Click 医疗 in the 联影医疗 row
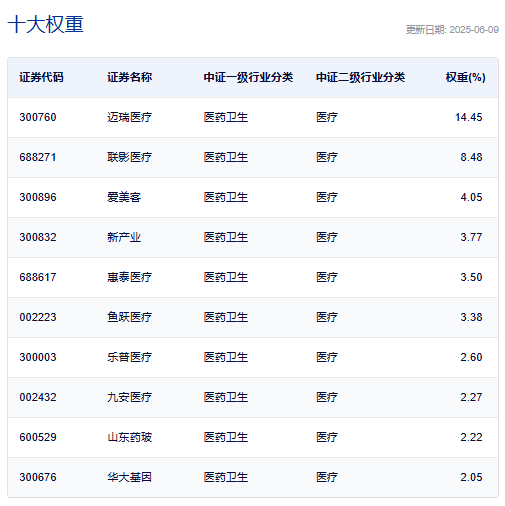The image size is (505, 506). pyautogui.click(x=327, y=157)
